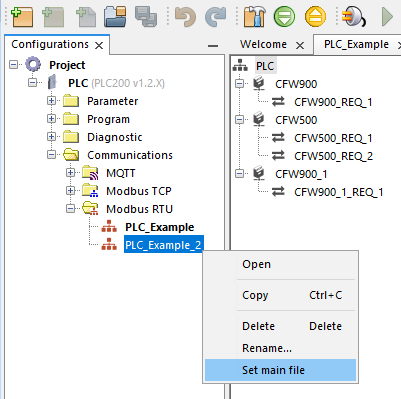This screenshot has height=399, width=401.
Task: Collapse the Project tree node
Action: (14, 64)
